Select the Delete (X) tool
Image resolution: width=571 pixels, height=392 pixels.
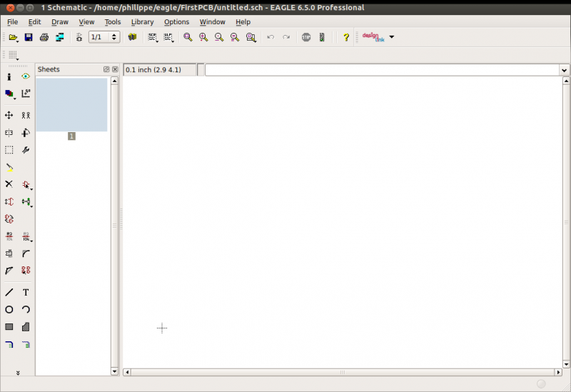click(x=9, y=184)
